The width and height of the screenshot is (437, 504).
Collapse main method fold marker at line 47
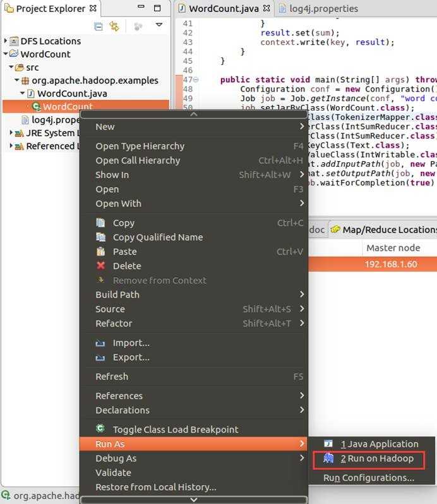tap(196, 80)
